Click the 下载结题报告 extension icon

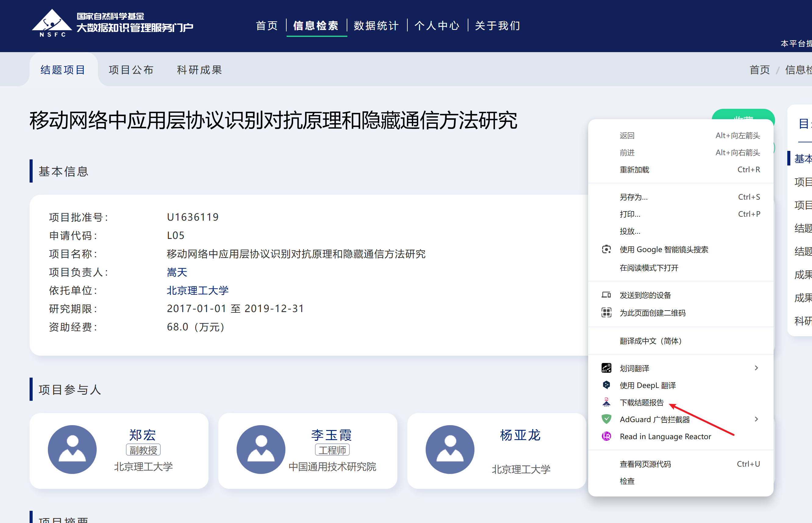point(606,402)
